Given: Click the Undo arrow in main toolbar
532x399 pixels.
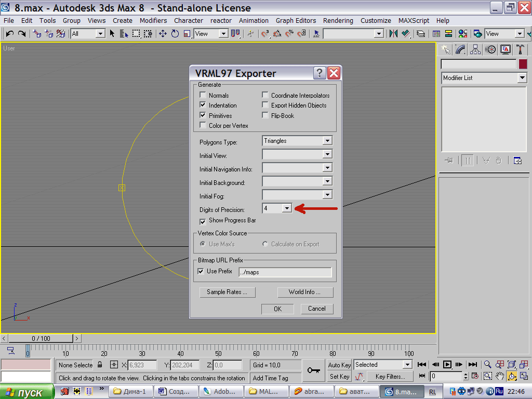Looking at the screenshot, I should (x=9, y=34).
